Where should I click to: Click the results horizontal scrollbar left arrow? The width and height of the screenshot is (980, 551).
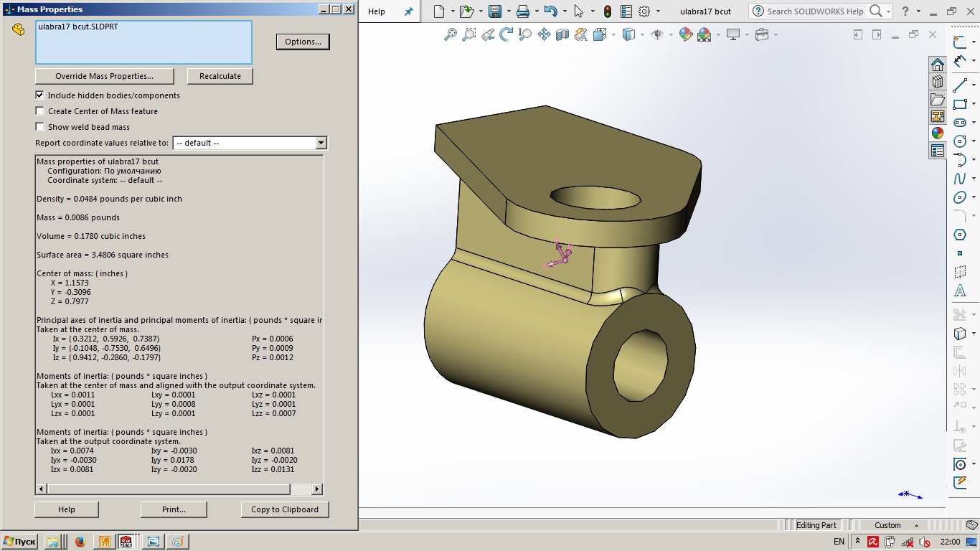pos(41,489)
